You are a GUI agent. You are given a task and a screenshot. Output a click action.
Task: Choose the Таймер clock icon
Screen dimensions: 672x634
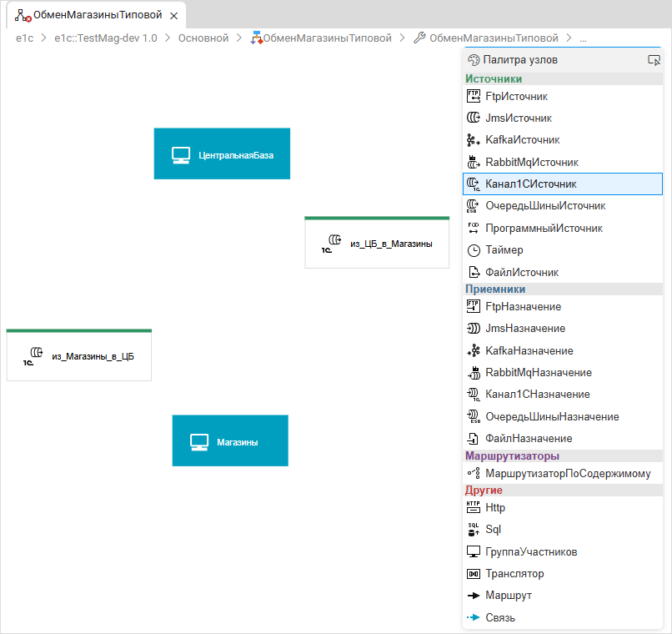tap(474, 250)
